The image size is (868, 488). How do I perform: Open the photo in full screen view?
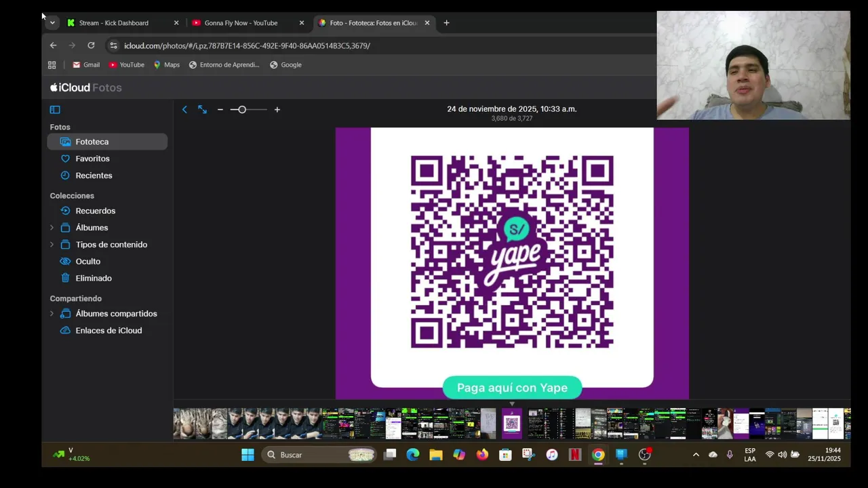tap(202, 109)
